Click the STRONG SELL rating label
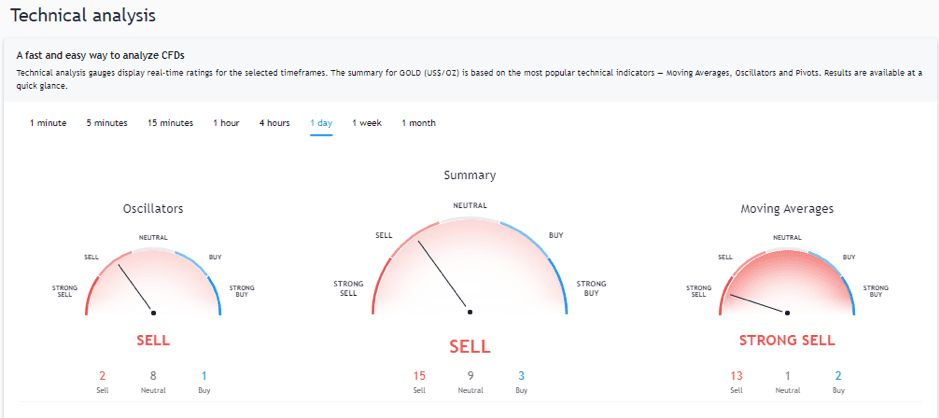This screenshot has width=939, height=418. [787, 340]
